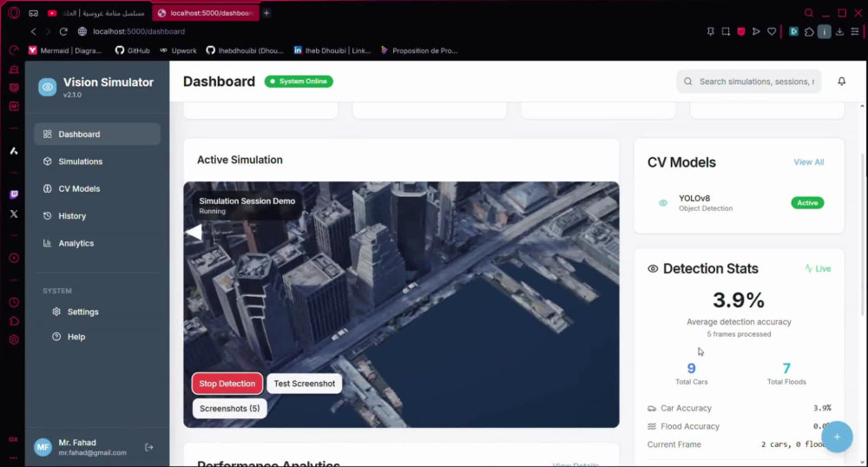The image size is (868, 467).
Task: Open Twitch in Opera sidebar
Action: tap(14, 194)
